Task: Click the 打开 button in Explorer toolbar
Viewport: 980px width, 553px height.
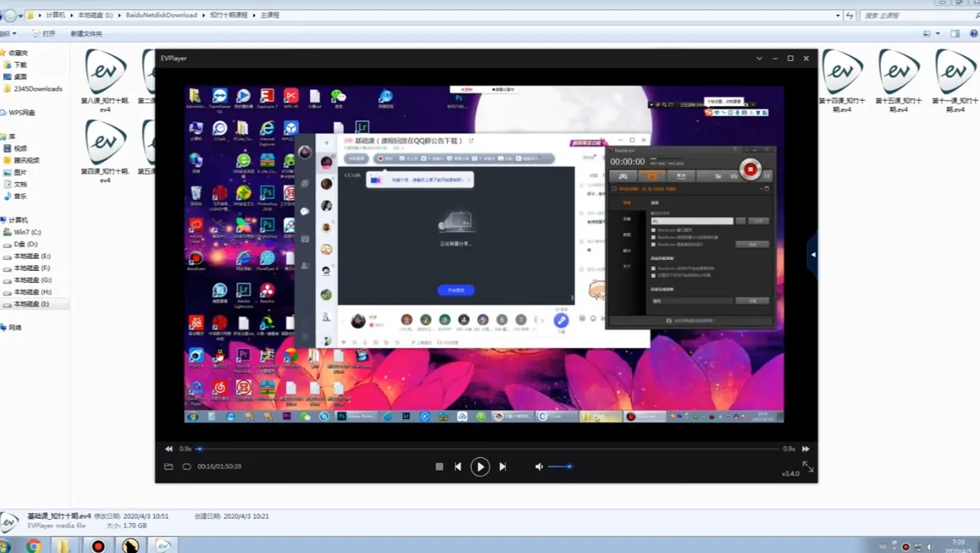Action: [x=44, y=33]
